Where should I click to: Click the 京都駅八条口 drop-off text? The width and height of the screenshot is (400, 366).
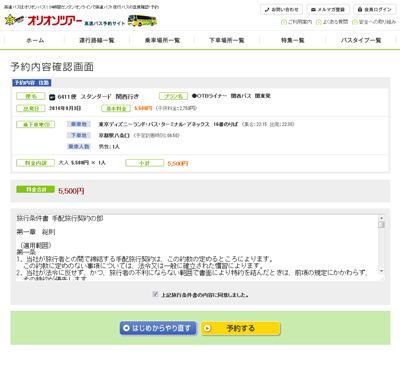(114, 136)
